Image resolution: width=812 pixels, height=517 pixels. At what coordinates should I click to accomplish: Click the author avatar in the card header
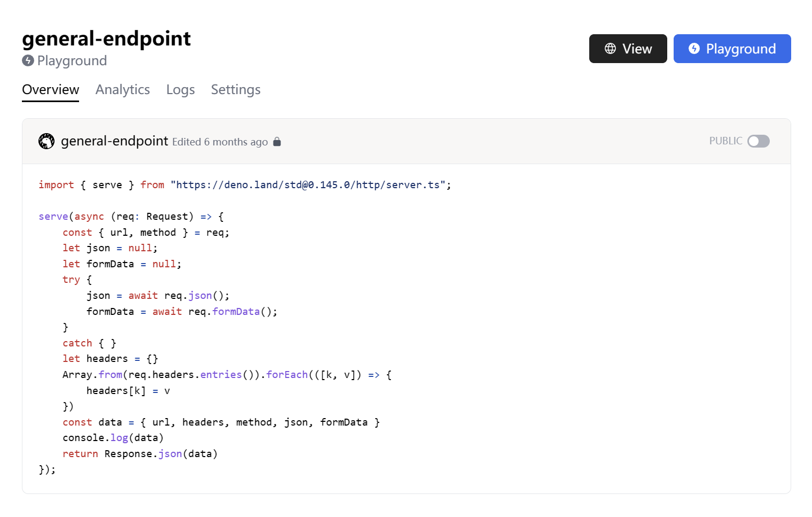click(46, 141)
